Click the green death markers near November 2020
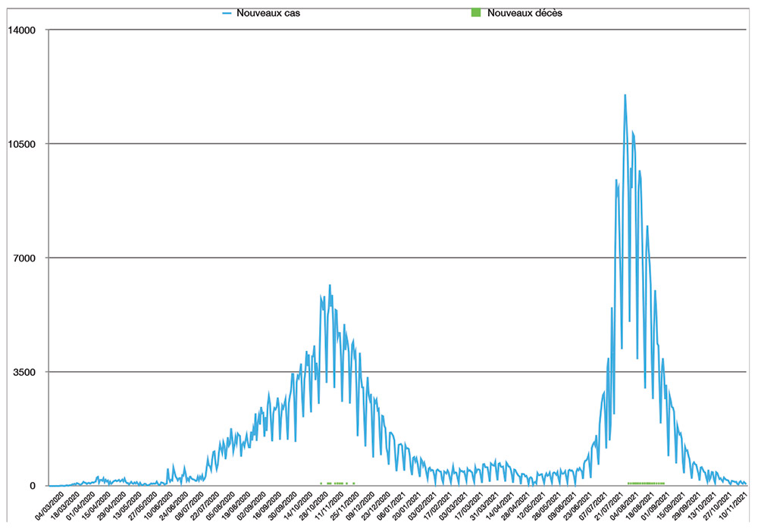The height and width of the screenshot is (532, 758). pyautogui.click(x=338, y=483)
